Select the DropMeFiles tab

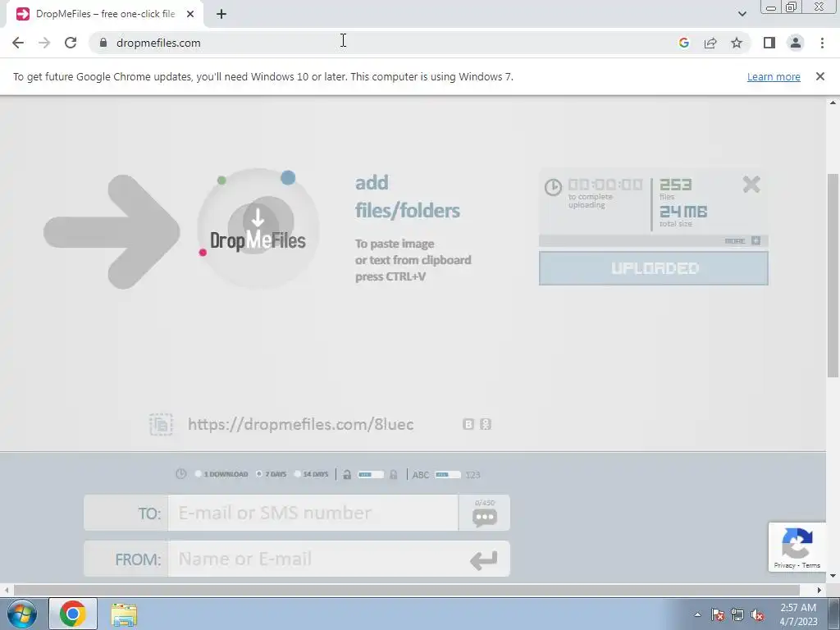tap(105, 15)
